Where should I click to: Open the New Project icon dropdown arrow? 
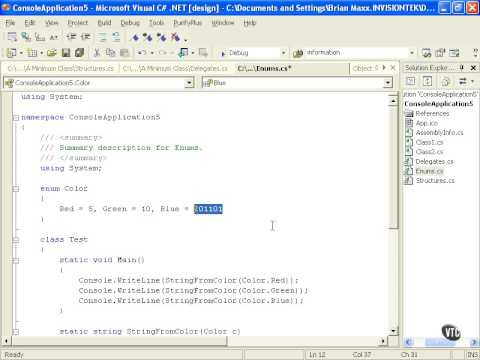(x=21, y=53)
